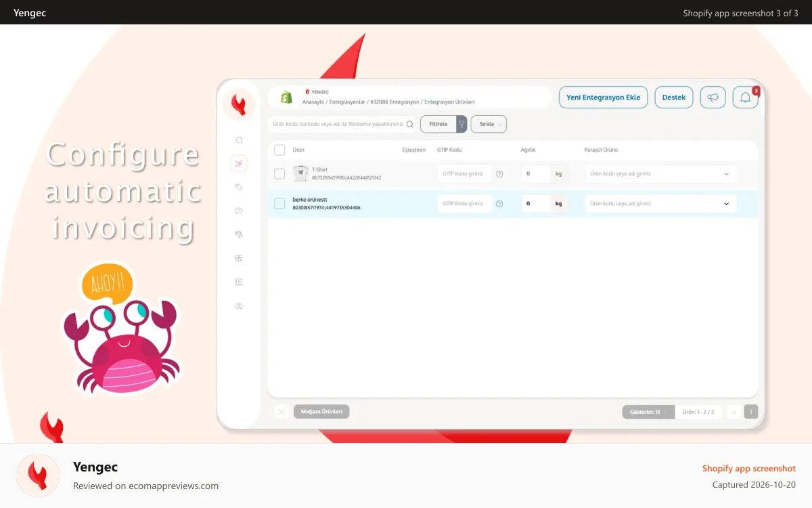This screenshot has width=812, height=508.
Task: Open #32086 Entegrasyon breadcrumb
Action: [394, 102]
